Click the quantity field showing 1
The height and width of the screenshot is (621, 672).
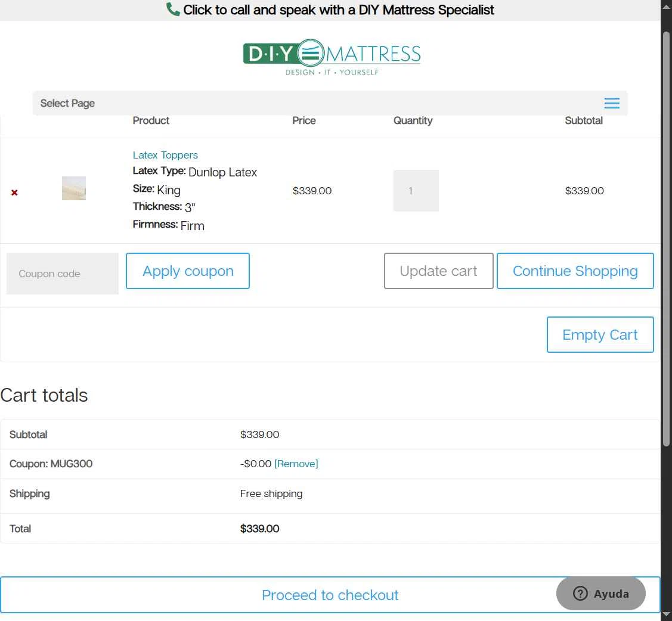coord(416,191)
